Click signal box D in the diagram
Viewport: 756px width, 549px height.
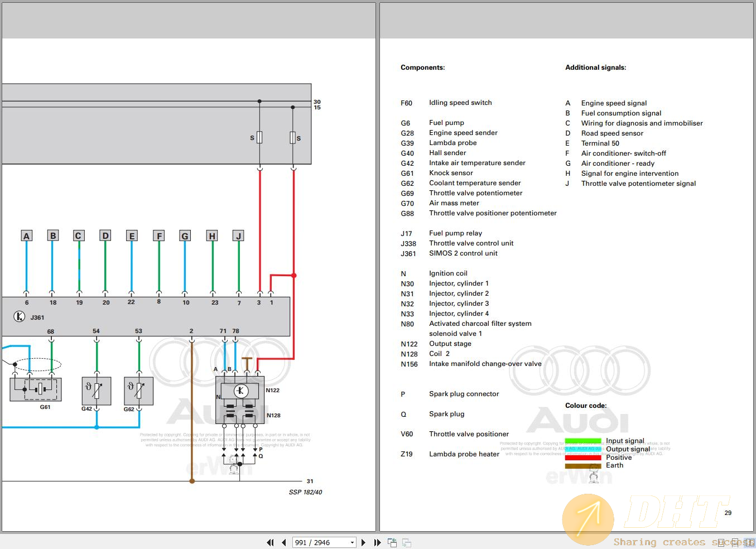(x=105, y=236)
